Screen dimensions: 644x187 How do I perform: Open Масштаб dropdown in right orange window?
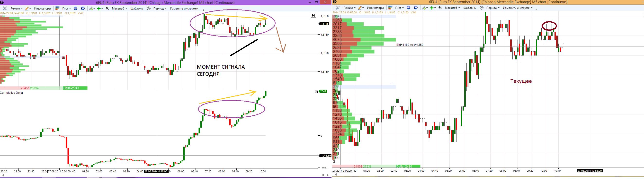pyautogui.click(x=453, y=8)
